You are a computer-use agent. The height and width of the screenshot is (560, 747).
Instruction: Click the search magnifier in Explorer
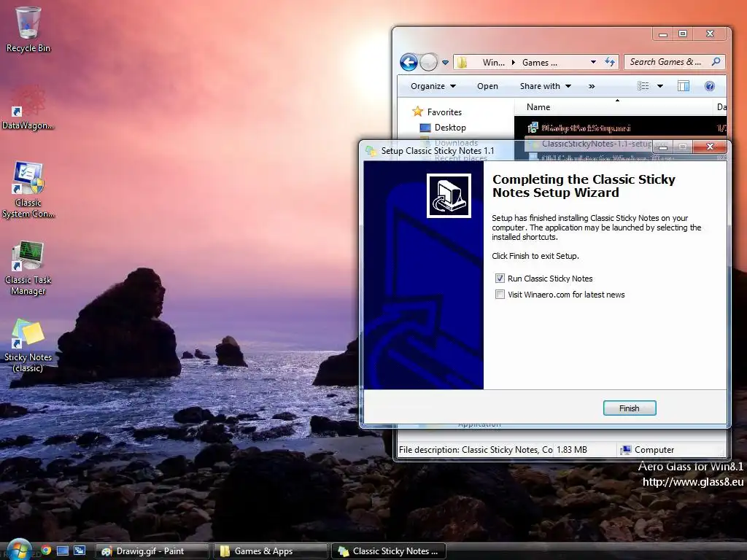click(x=716, y=61)
